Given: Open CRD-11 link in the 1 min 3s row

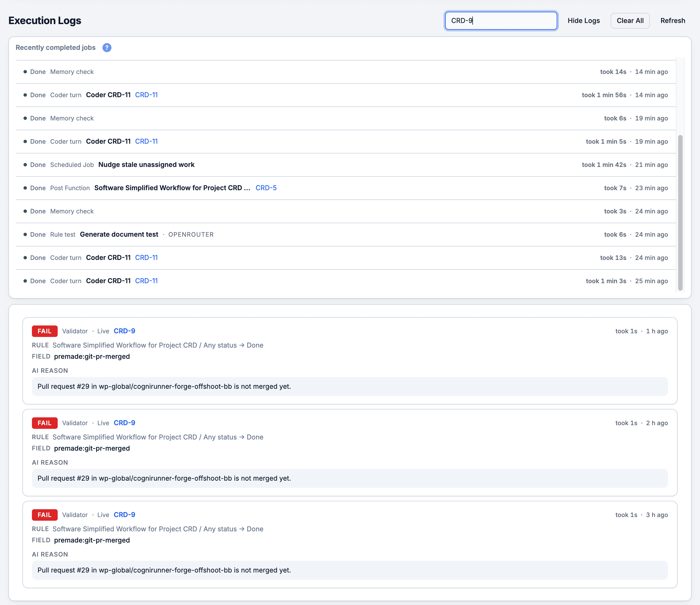Looking at the screenshot, I should coord(146,281).
